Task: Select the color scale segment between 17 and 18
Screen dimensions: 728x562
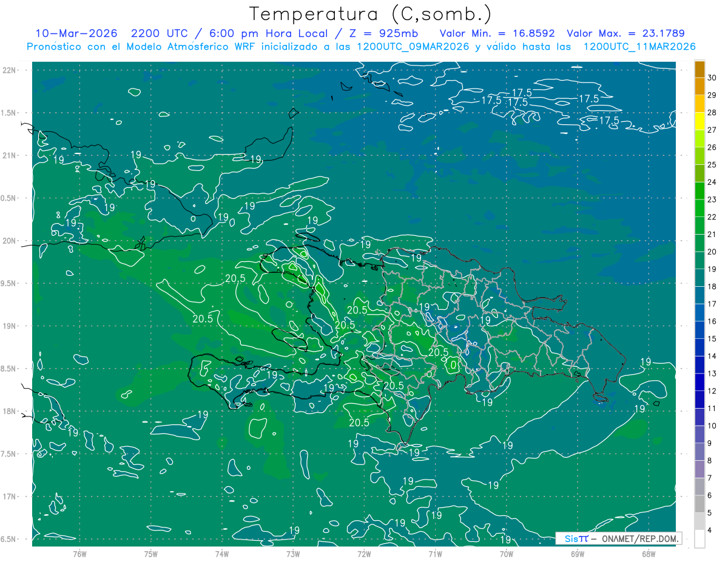Action: (x=700, y=295)
